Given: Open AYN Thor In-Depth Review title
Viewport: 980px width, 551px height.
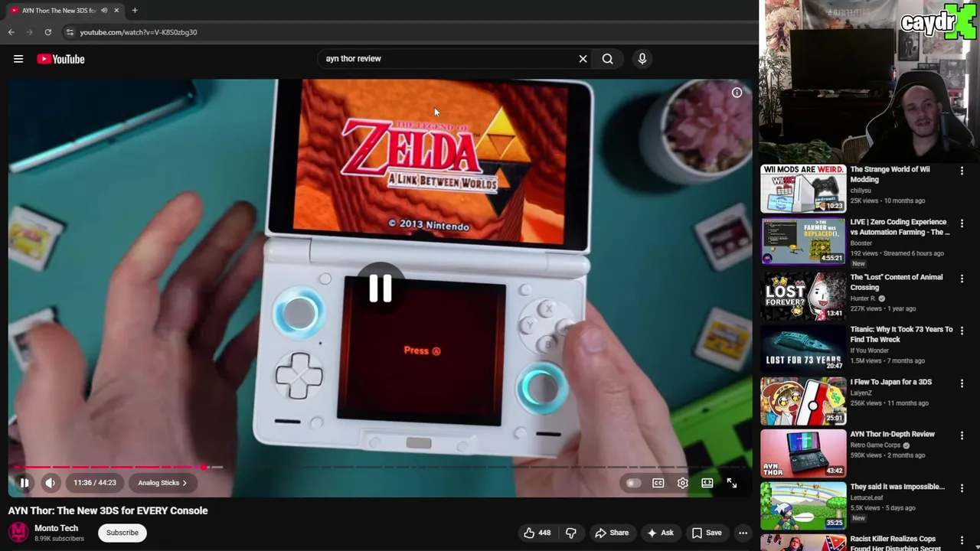Looking at the screenshot, I should [892, 434].
